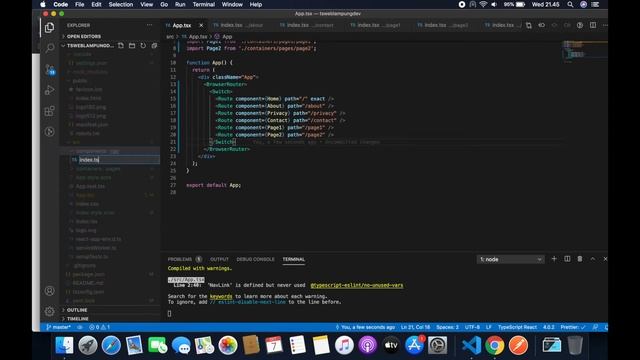Open the Search view in activity bar

click(x=49, y=48)
